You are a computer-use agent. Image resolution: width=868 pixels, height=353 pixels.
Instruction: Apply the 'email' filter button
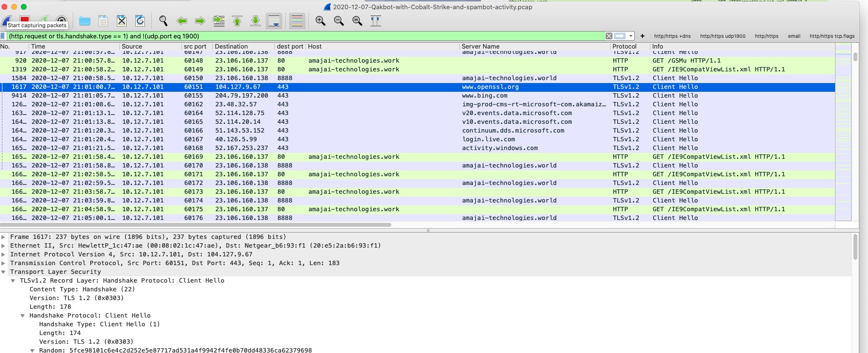point(794,36)
